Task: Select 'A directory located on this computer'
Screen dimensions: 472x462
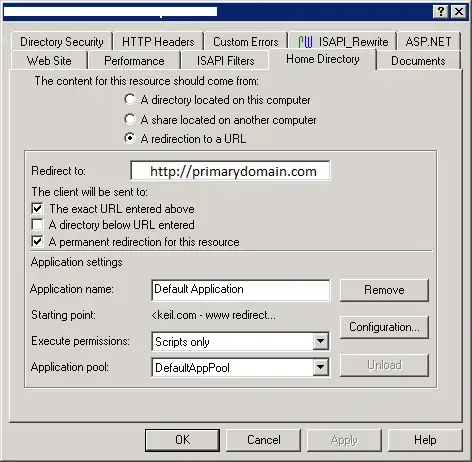Action: (217, 100)
